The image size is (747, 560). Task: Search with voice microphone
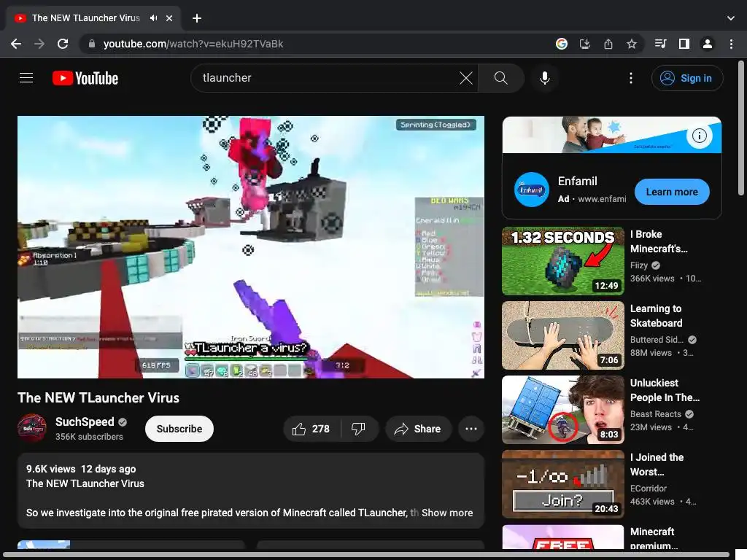coord(544,77)
